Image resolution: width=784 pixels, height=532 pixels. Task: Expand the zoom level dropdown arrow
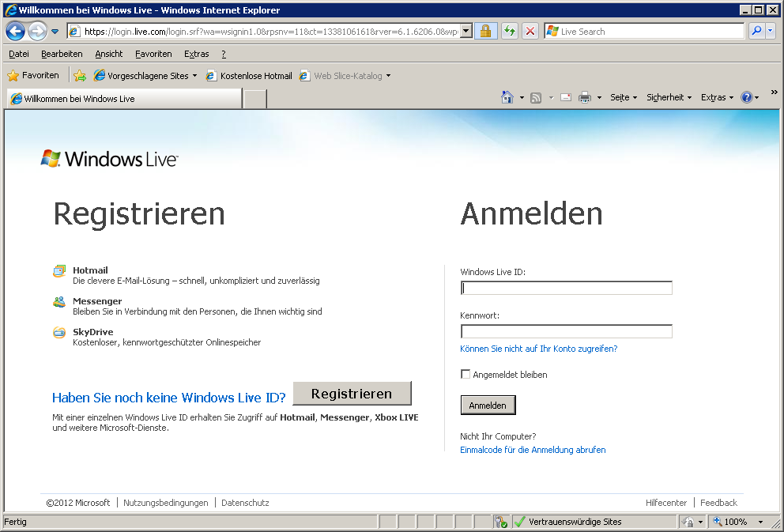point(761,522)
